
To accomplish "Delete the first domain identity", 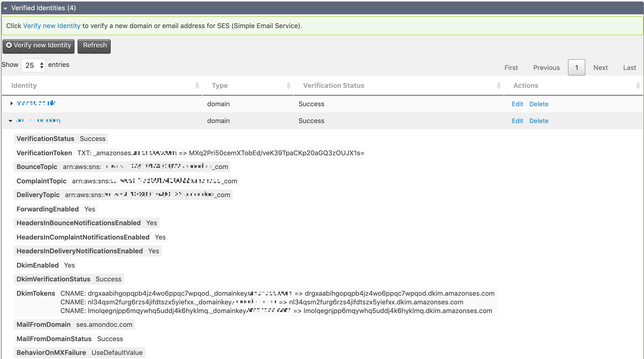I will (539, 104).
